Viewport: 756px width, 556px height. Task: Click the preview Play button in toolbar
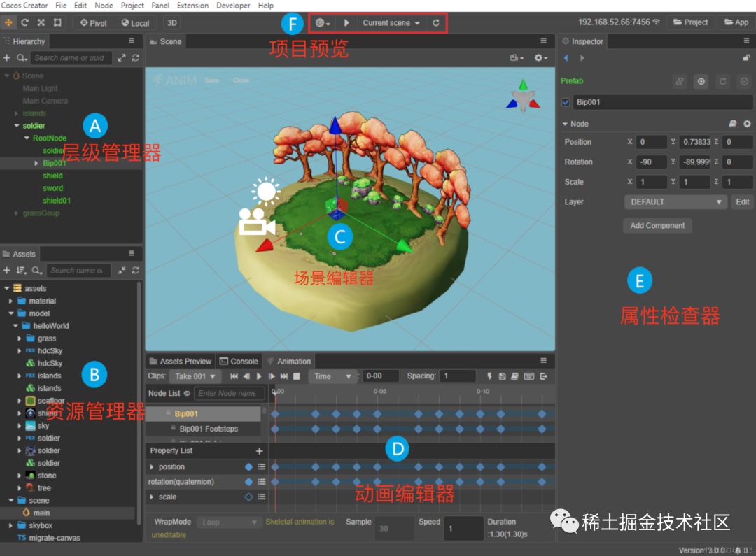(346, 22)
